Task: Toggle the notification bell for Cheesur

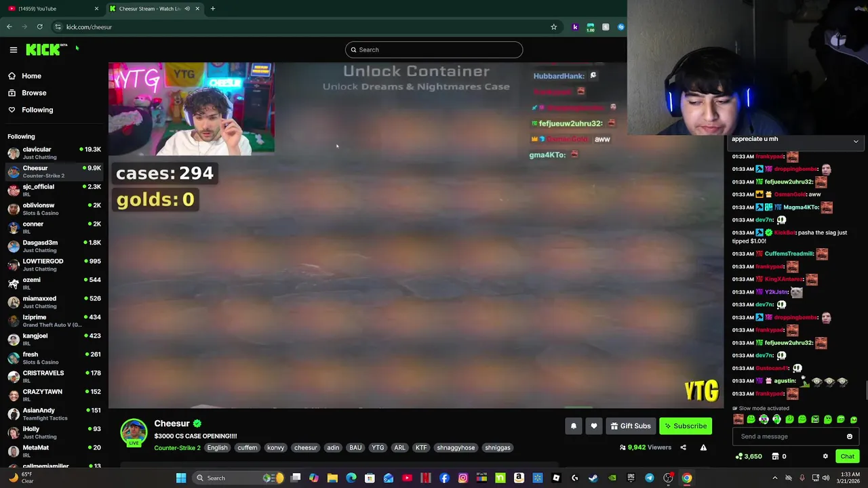Action: coord(574,426)
